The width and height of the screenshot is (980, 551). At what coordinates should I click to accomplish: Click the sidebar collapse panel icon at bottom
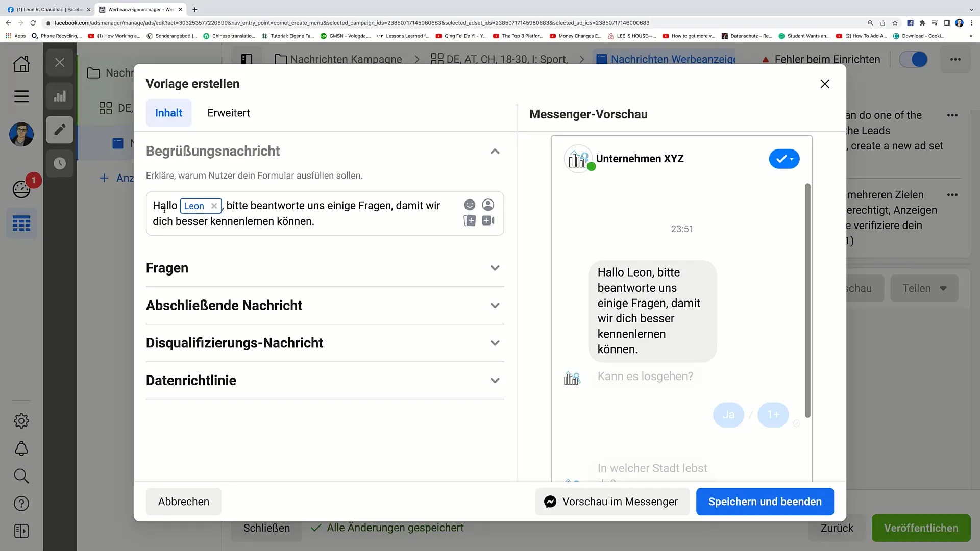click(x=21, y=531)
